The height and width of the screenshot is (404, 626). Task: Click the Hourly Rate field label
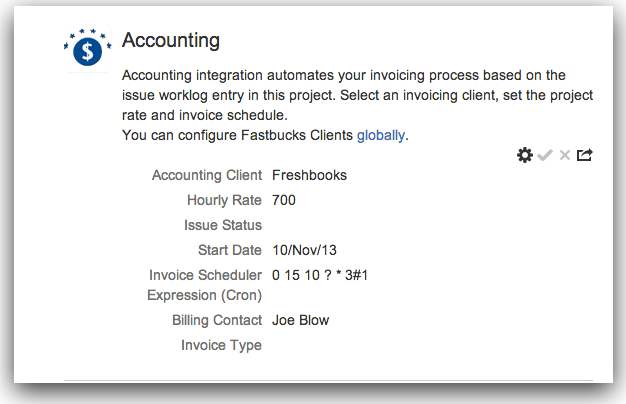pyautogui.click(x=224, y=200)
